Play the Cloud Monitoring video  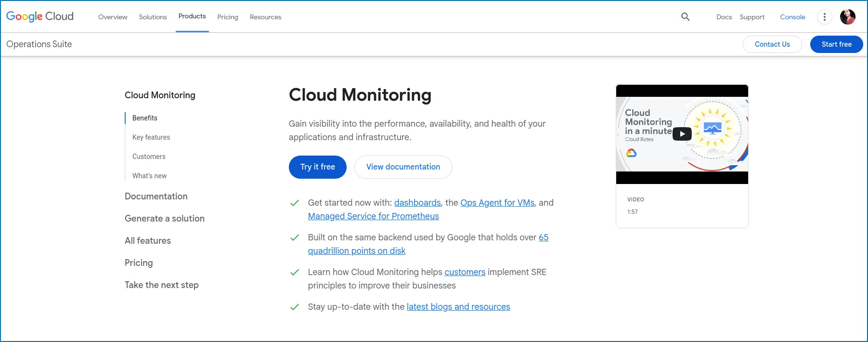tap(682, 134)
